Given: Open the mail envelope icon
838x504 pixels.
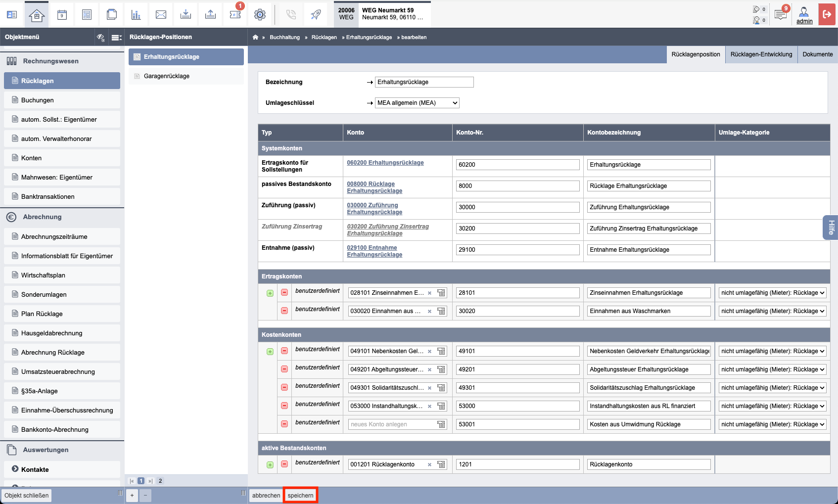Looking at the screenshot, I should [x=161, y=15].
